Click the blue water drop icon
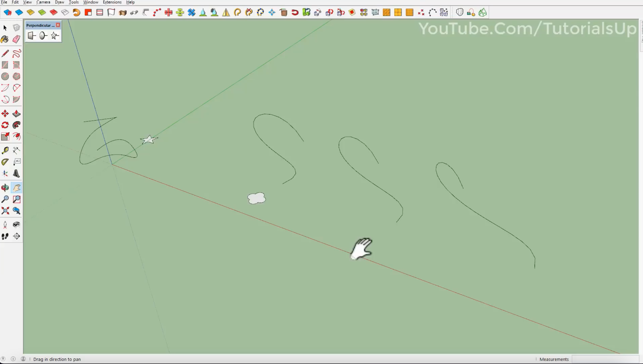The width and height of the screenshot is (643, 364). [203, 12]
